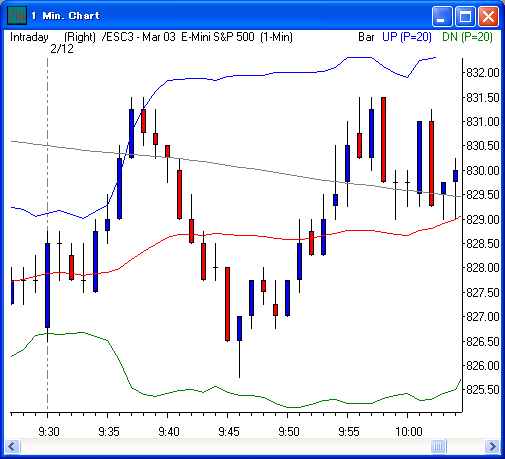
Task: Click the left scroll arrow button
Action: [x=13, y=446]
